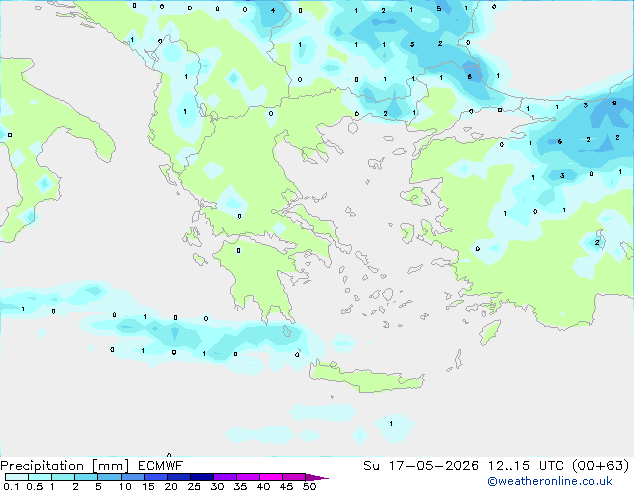
Task: Click the 15 mm legend color swatch
Action: point(155,477)
